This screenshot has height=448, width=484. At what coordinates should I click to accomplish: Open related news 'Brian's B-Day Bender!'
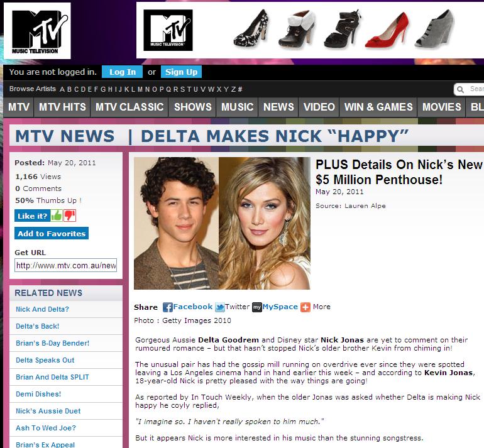(52, 343)
